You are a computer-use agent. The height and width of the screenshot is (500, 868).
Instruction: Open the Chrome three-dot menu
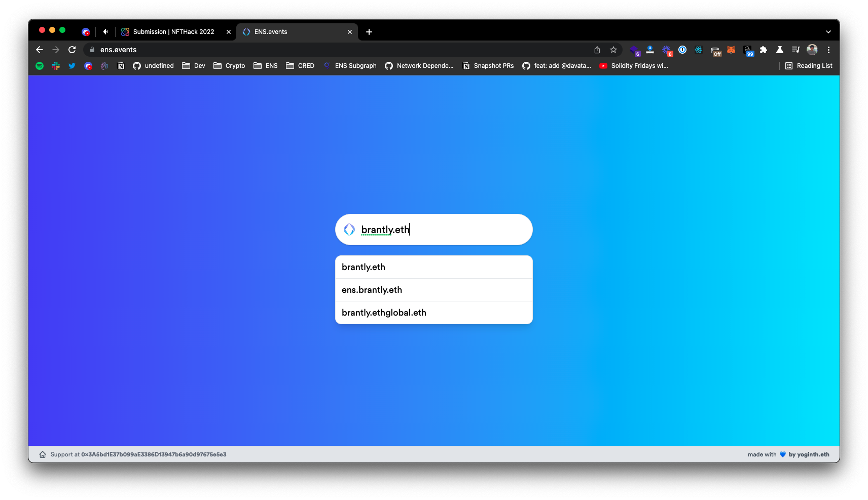(x=828, y=50)
